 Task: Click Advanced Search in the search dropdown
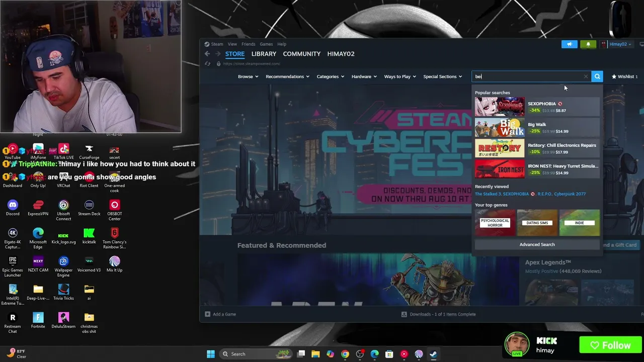tap(537, 244)
